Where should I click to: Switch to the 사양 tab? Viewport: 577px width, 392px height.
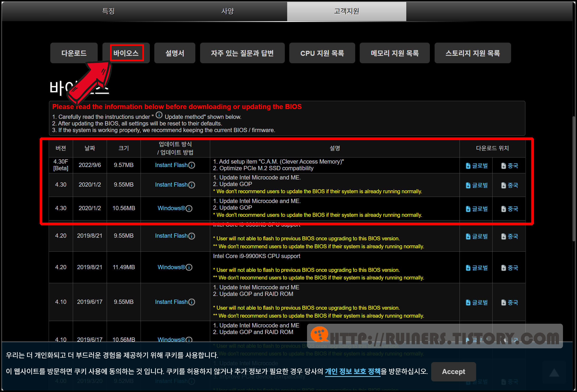click(x=228, y=11)
